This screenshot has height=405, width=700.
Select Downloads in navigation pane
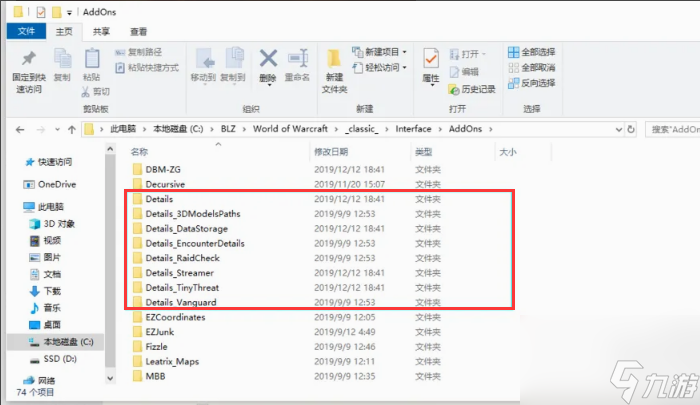(x=45, y=291)
